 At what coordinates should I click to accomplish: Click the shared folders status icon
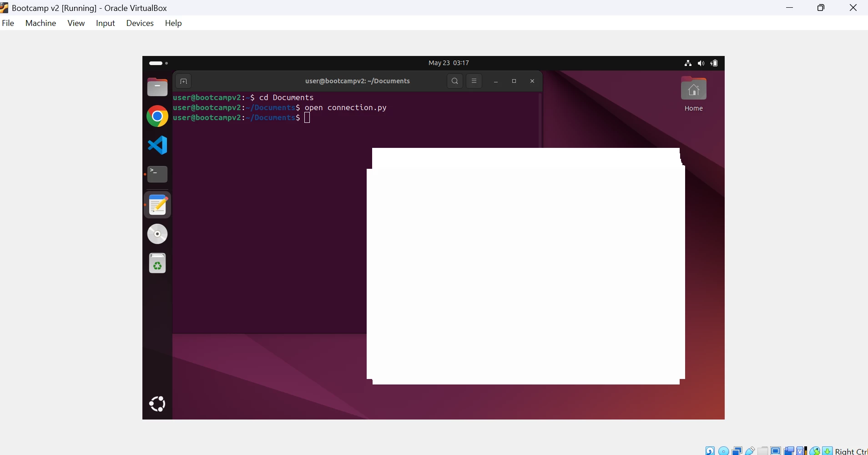(x=763, y=450)
